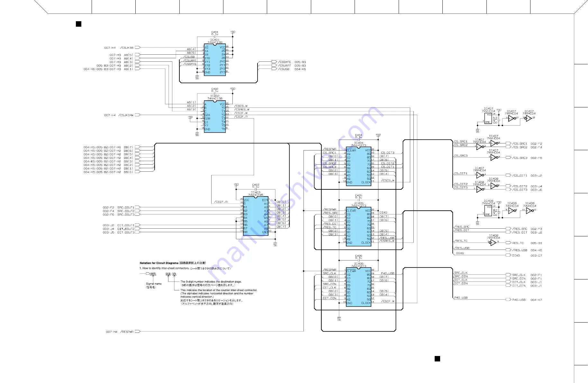588x383 pixels.
Task: Click the '003:V9' example reference in notes
Action: (x=171, y=274)
